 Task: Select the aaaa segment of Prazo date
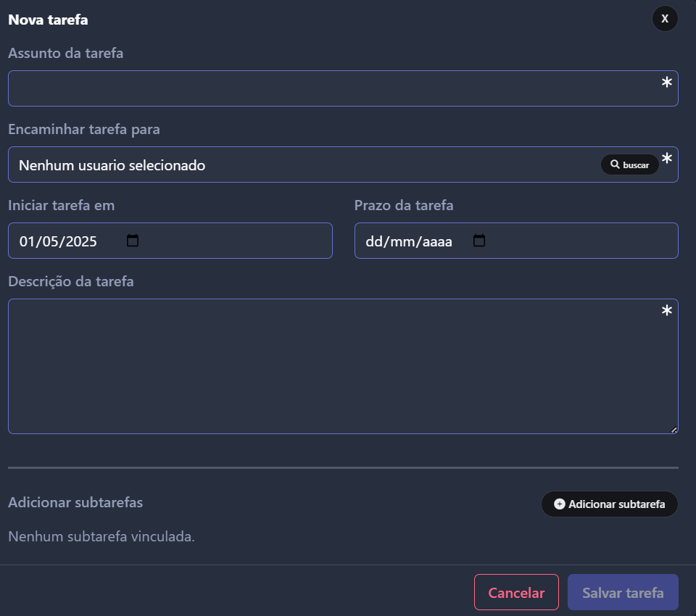(436, 241)
